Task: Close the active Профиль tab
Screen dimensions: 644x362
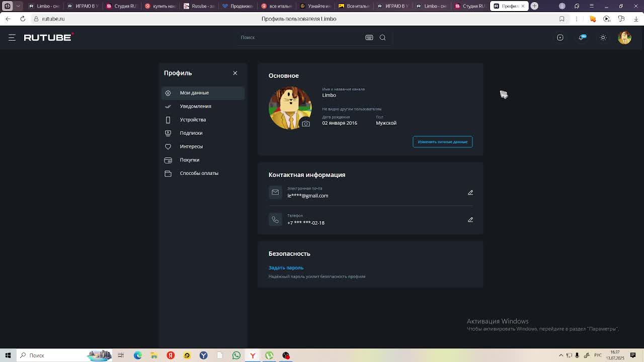Action: [522, 6]
